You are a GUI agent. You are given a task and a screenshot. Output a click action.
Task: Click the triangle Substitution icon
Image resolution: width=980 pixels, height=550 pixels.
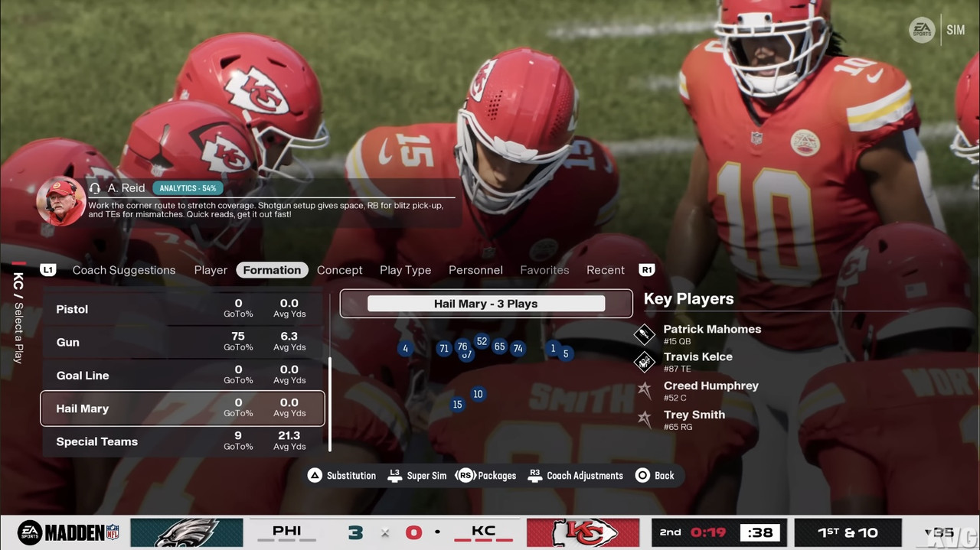coord(315,475)
